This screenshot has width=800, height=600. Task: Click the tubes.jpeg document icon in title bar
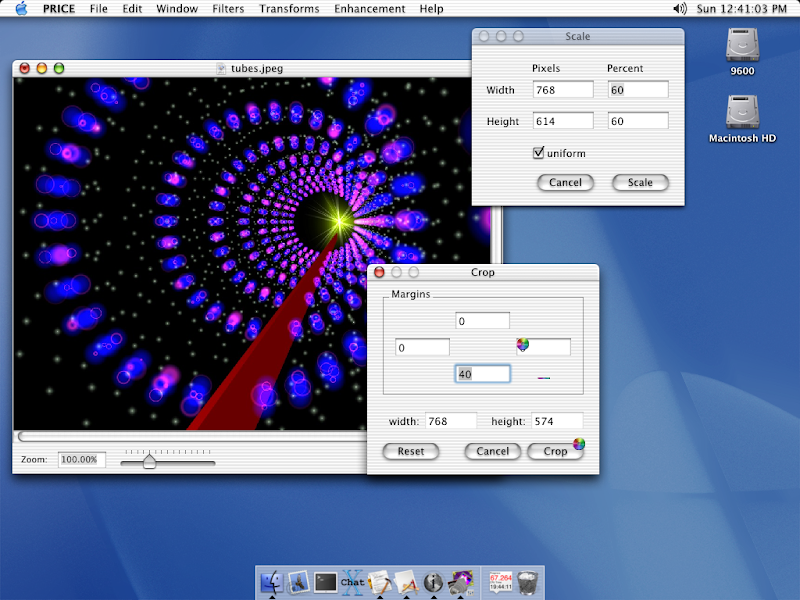click(221, 68)
